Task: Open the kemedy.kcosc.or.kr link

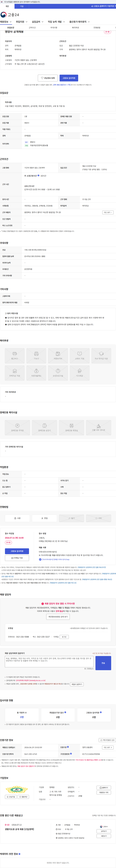Action: click(31, 680)
